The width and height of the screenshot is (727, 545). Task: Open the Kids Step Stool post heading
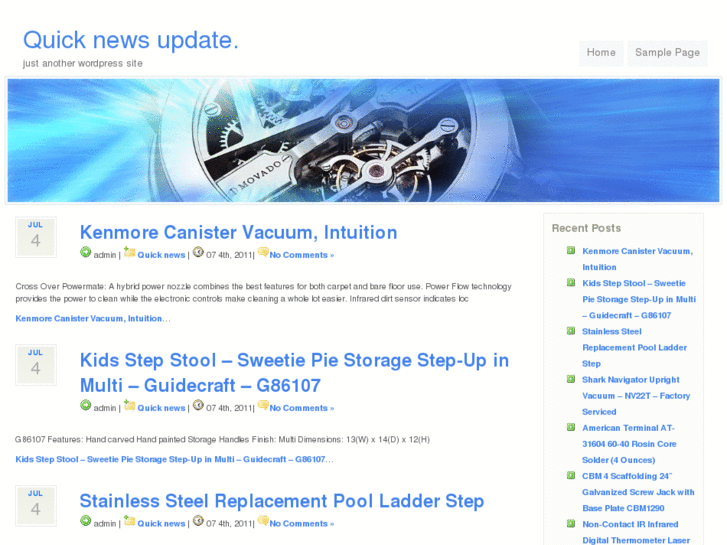coord(294,372)
